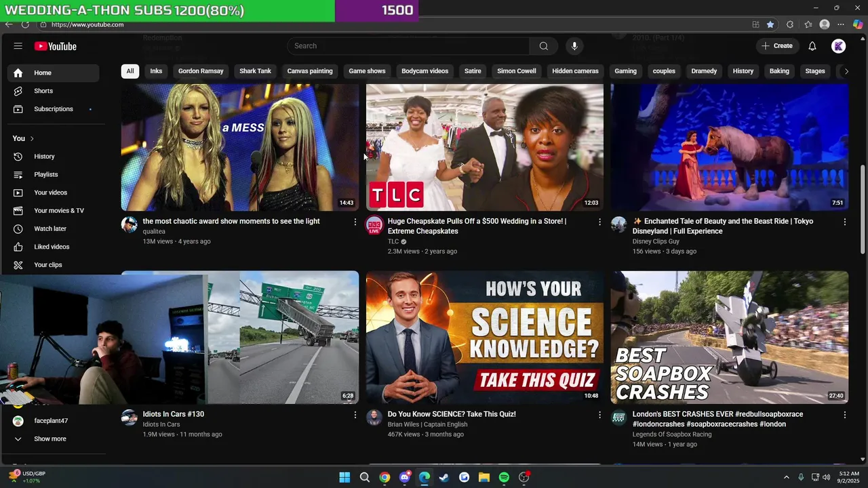The width and height of the screenshot is (868, 488).
Task: Show more chips with right arrow
Action: point(846,71)
